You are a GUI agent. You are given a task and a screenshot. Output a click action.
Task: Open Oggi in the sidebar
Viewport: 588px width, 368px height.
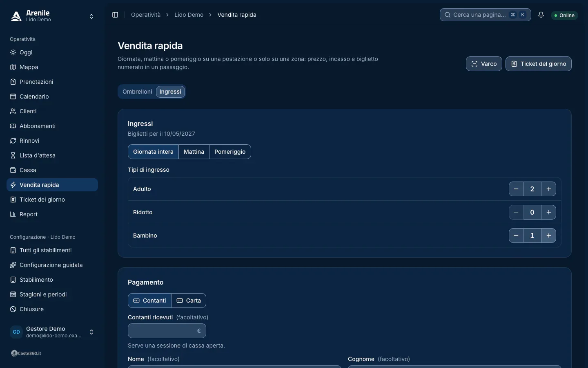pos(52,52)
